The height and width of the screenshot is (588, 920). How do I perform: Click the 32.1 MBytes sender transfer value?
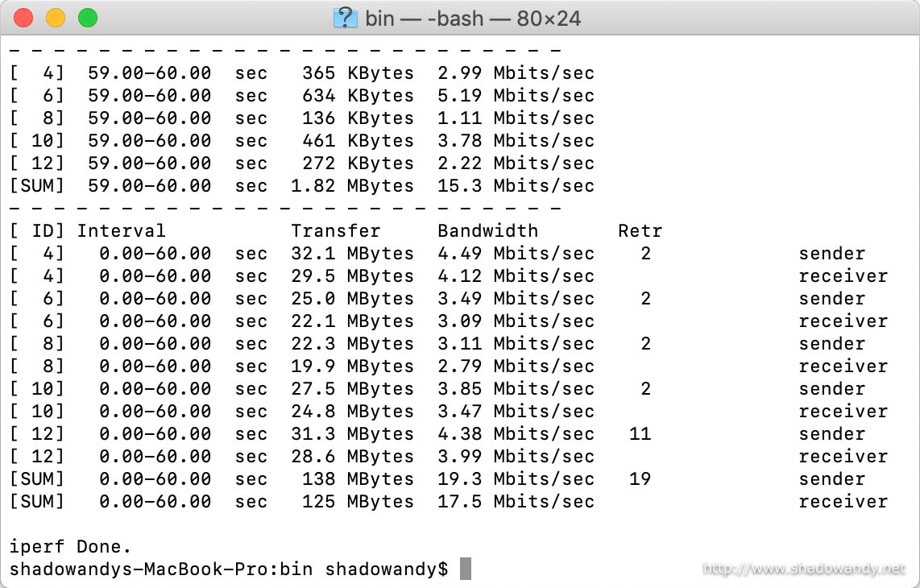tap(353, 253)
